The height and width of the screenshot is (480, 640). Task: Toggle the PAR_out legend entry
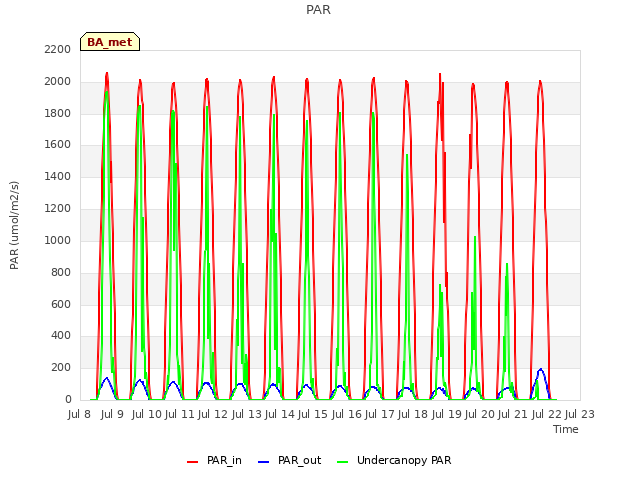coord(290,460)
